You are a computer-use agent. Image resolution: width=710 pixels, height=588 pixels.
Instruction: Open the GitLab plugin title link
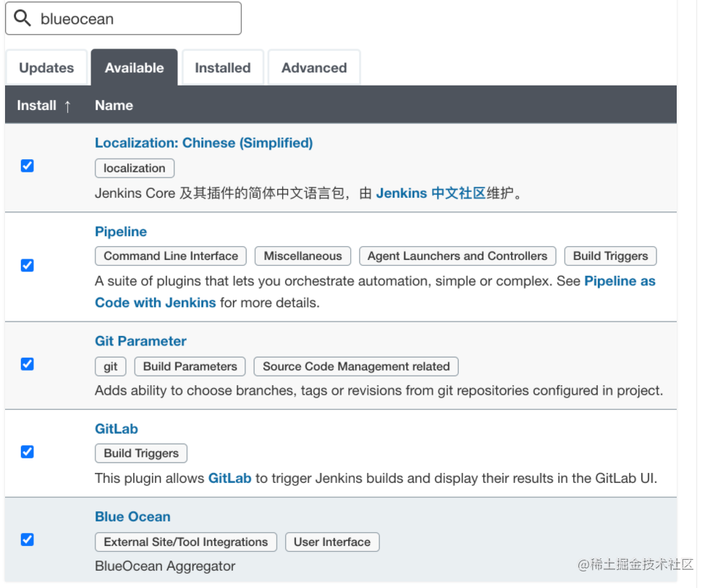(x=117, y=429)
